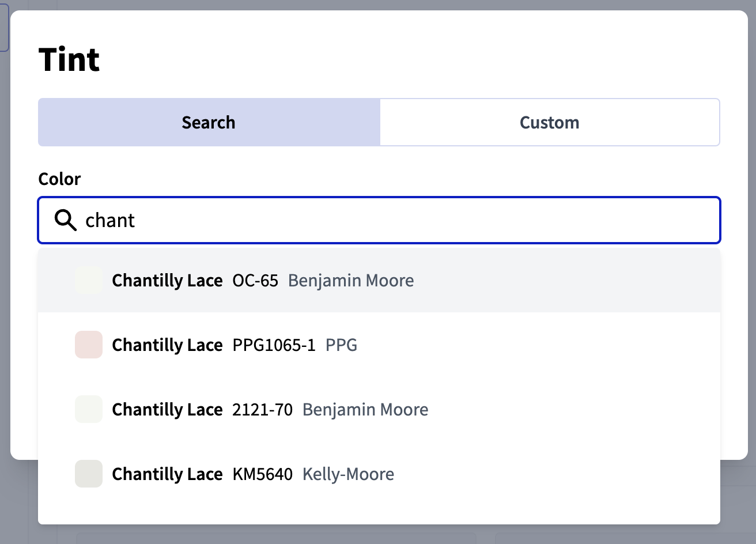Choose the Chantilly Lace Kelly-Moore option name

tap(167, 474)
